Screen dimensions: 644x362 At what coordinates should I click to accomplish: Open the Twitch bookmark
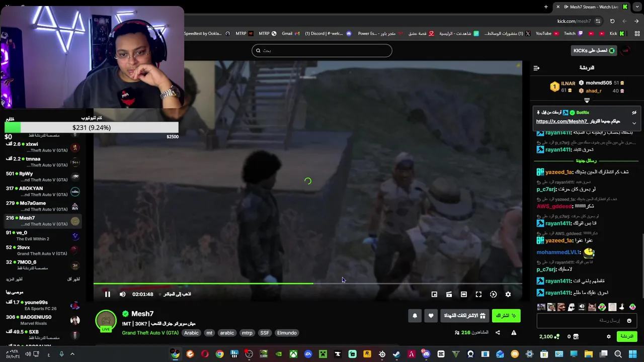[x=573, y=34]
